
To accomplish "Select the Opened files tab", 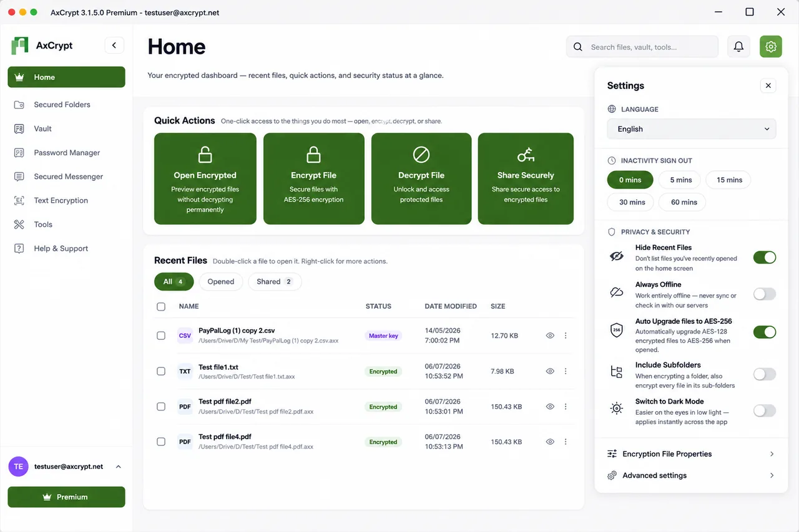I will coord(221,281).
